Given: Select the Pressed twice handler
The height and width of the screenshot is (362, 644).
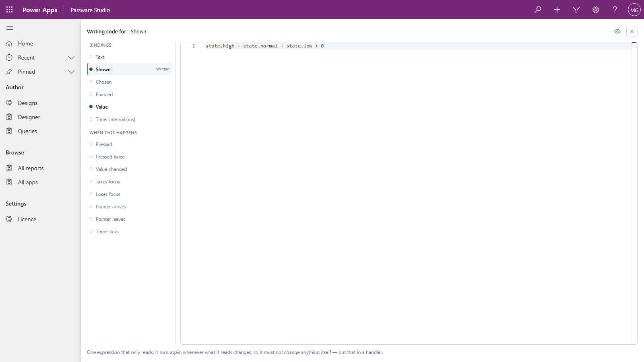Looking at the screenshot, I should [129, 157].
